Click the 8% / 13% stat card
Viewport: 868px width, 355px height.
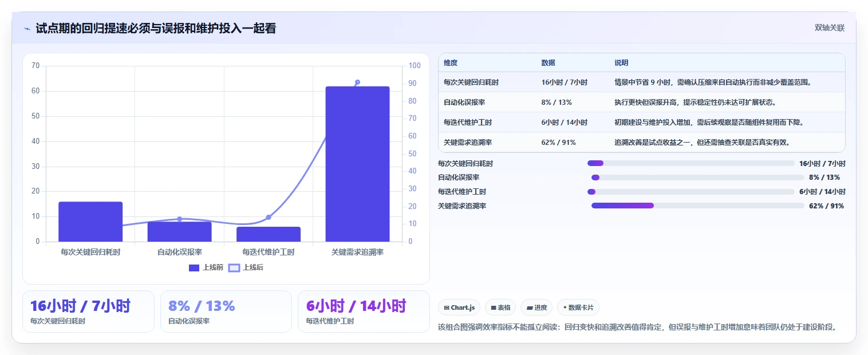(x=226, y=311)
